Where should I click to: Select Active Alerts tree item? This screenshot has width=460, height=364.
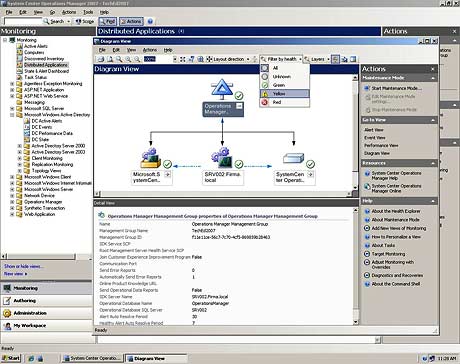(x=36, y=46)
